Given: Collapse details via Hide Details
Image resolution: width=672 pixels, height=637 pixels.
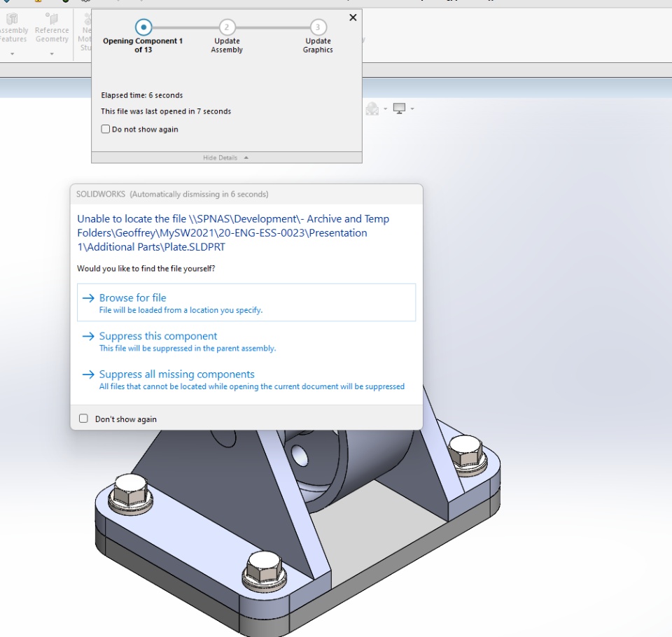Looking at the screenshot, I should (226, 157).
